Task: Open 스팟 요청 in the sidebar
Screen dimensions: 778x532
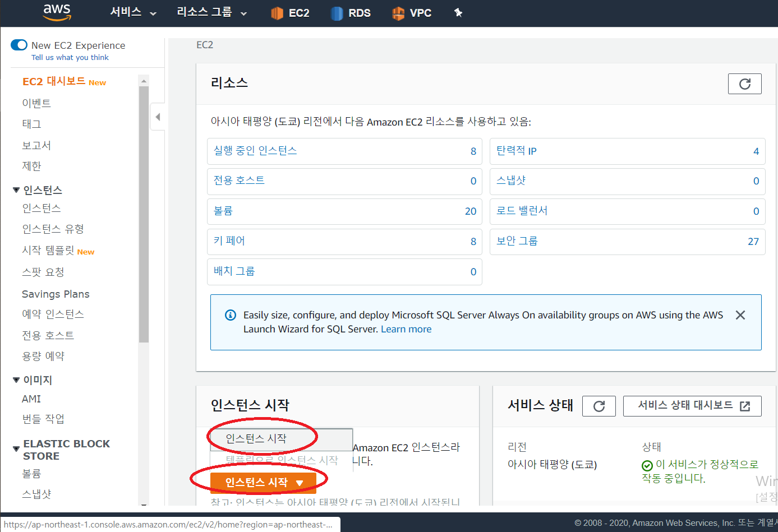Action: 43,272
